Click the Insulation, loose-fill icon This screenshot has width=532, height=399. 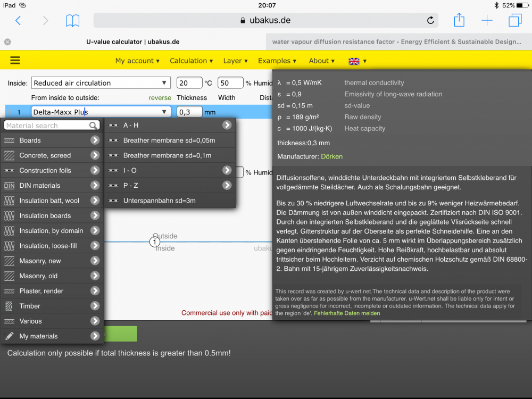coord(9,246)
